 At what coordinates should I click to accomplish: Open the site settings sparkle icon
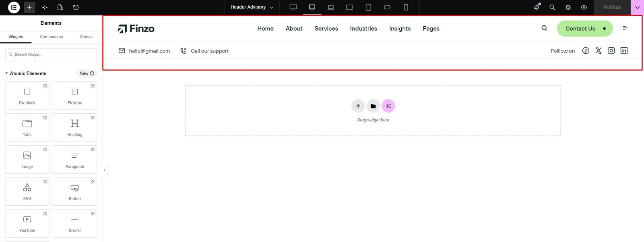[45, 7]
